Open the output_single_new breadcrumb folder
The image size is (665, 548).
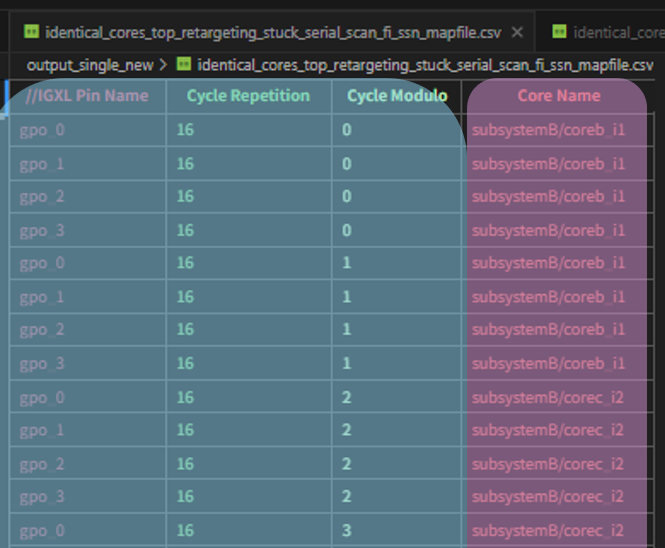[90, 65]
